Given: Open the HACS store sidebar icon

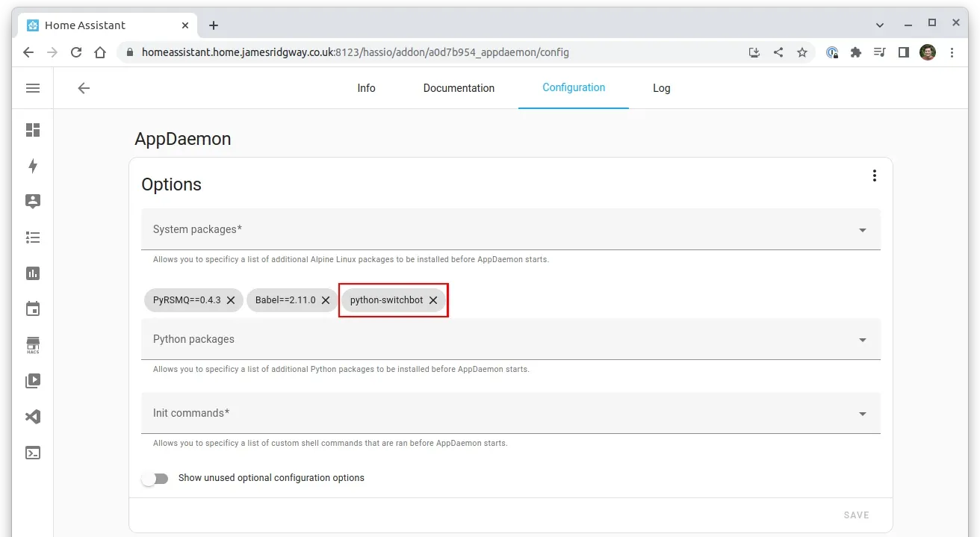Looking at the screenshot, I should pos(33,345).
